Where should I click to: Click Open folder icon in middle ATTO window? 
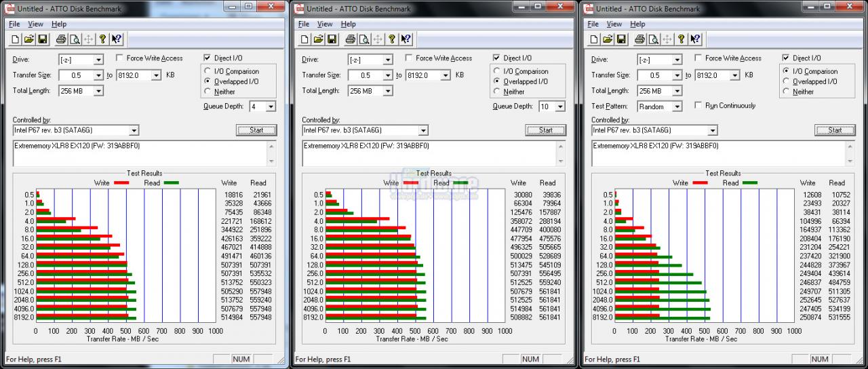point(319,39)
